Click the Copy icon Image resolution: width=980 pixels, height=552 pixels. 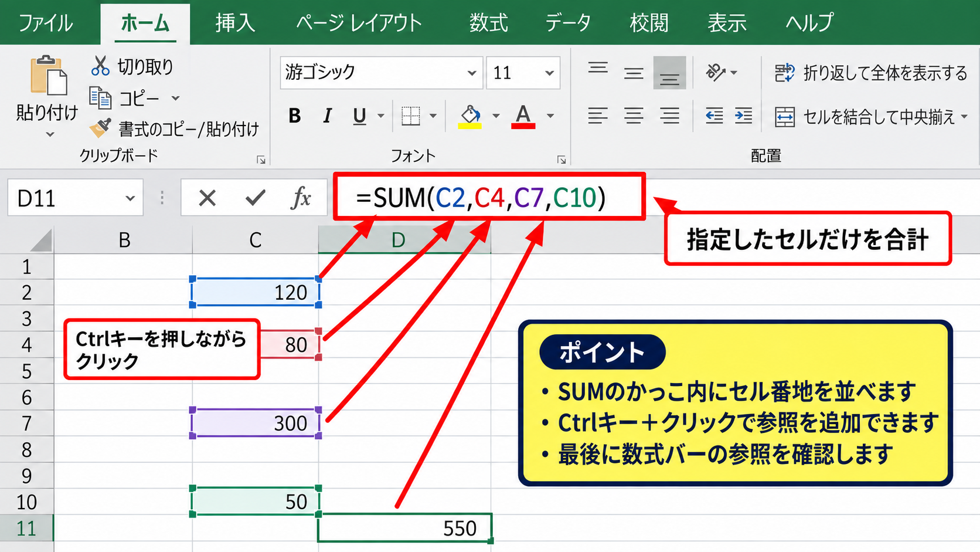tap(100, 98)
